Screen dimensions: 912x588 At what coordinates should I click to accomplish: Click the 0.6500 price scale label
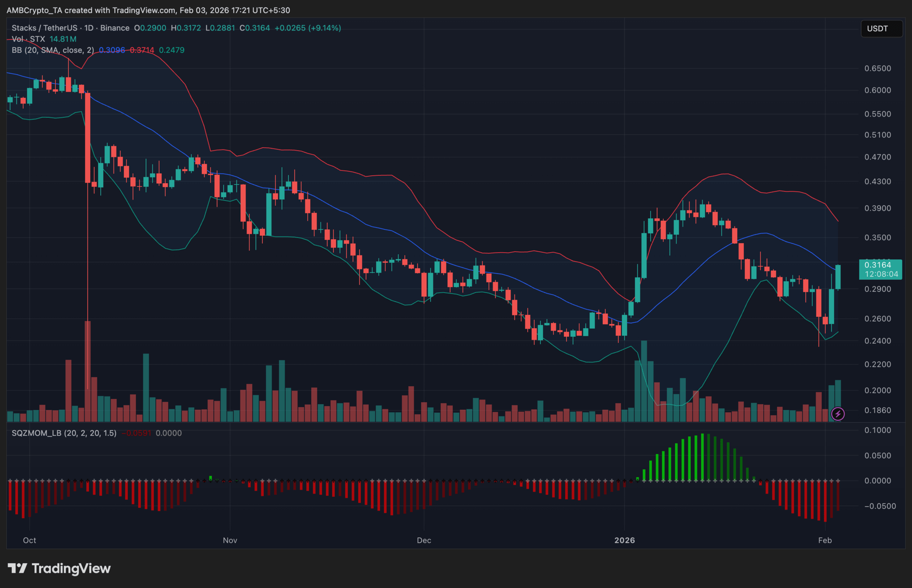[x=877, y=68]
